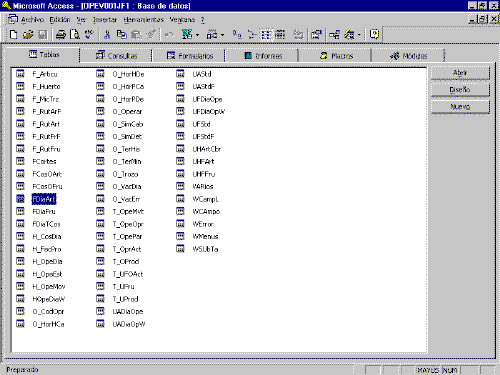Select the WError table

click(203, 224)
